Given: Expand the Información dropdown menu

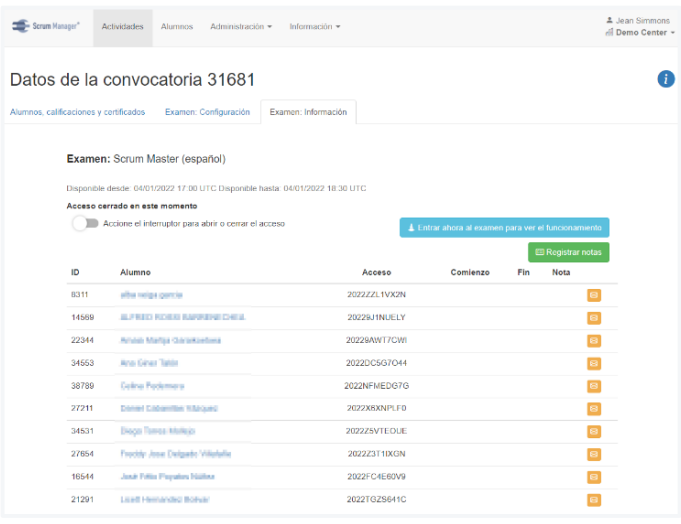Looking at the screenshot, I should pyautogui.click(x=314, y=26).
